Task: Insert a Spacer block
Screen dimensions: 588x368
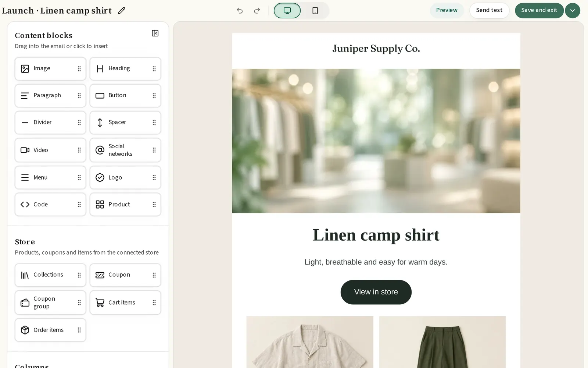Action: point(125,123)
